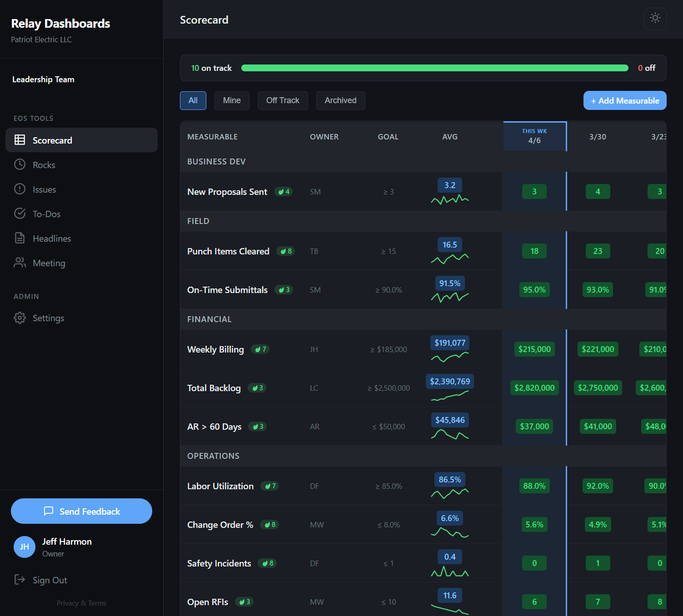
Task: Click the 3/30 column header
Action: (598, 137)
